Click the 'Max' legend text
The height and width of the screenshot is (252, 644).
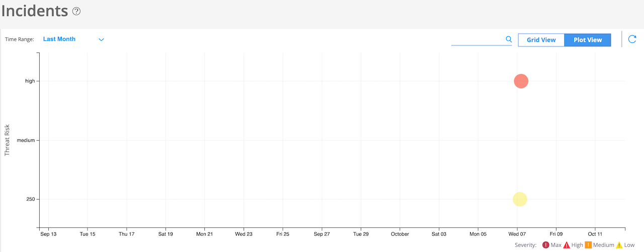click(x=555, y=245)
